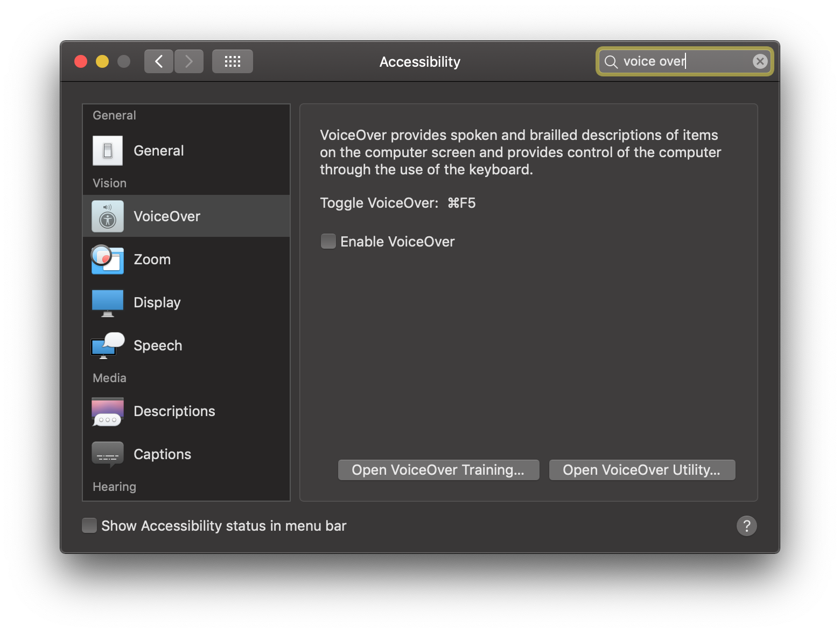This screenshot has width=840, height=633.
Task: Open the Zoom accessibility pane
Action: click(107, 259)
